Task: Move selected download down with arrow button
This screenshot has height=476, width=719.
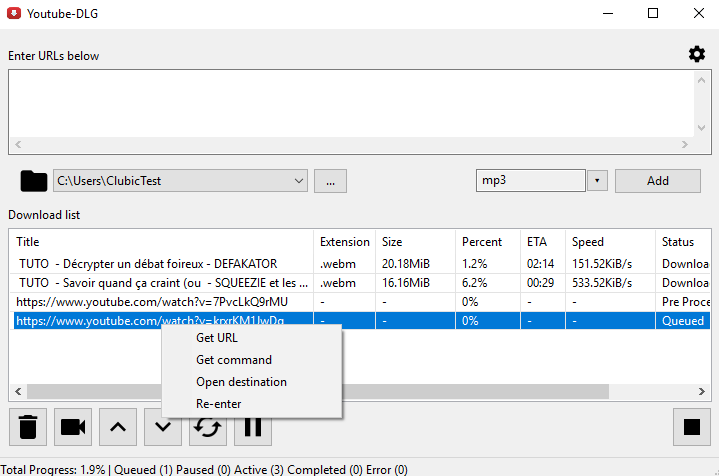Action: 163,429
